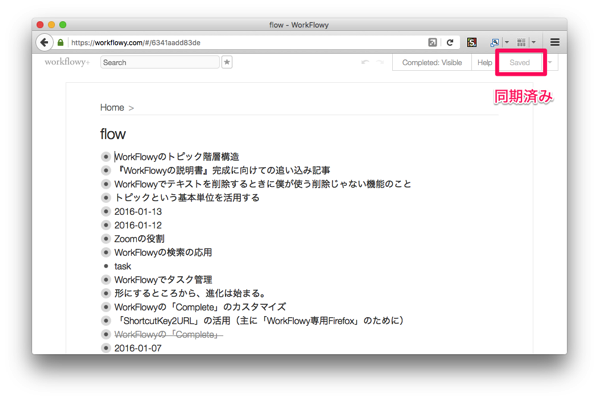Screen dimensions: 599x400
Task: Click the WorkFlowy redo arrow
Action: pyautogui.click(x=380, y=62)
